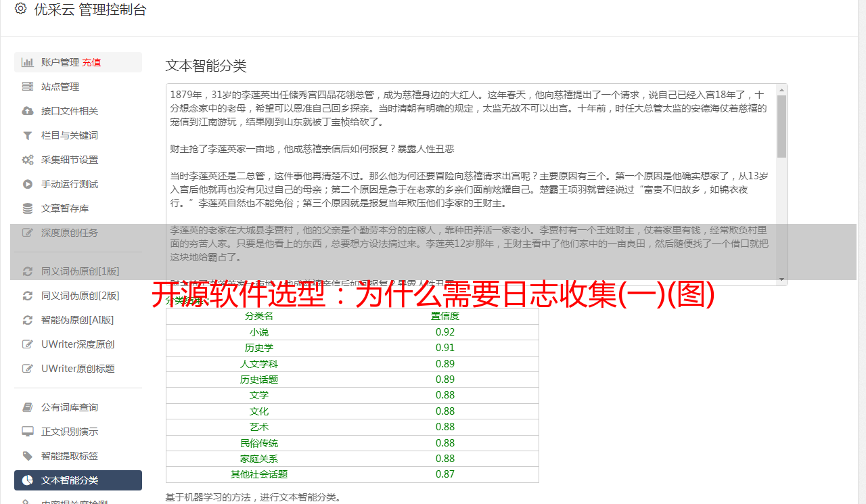866x504 pixels.
Task: Click the gear icon beside 优采云 管理控制台
Action: click(x=20, y=9)
